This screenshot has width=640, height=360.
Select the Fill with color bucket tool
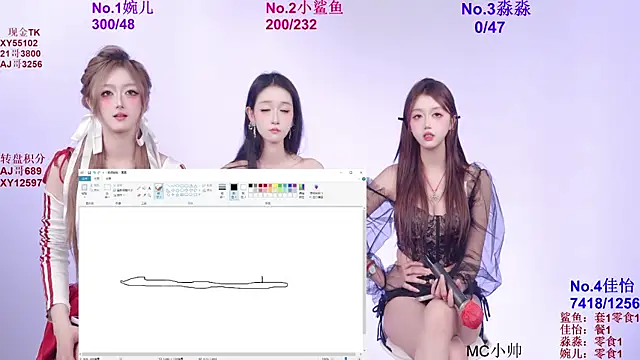(144, 188)
